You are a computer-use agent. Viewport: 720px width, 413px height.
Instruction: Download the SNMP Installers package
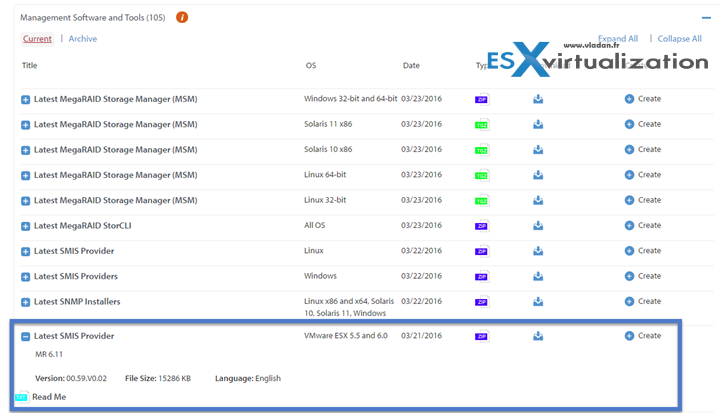tap(538, 301)
